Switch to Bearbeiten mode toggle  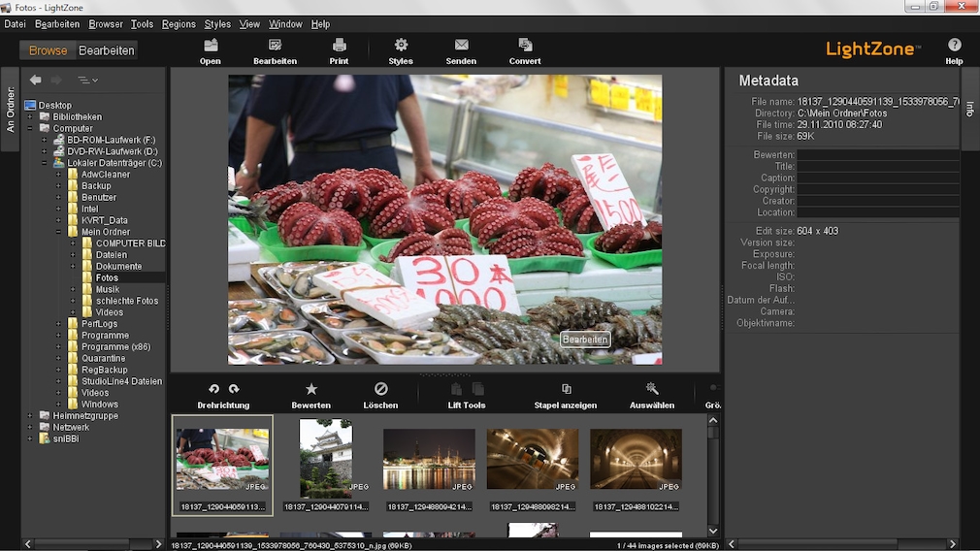106,50
